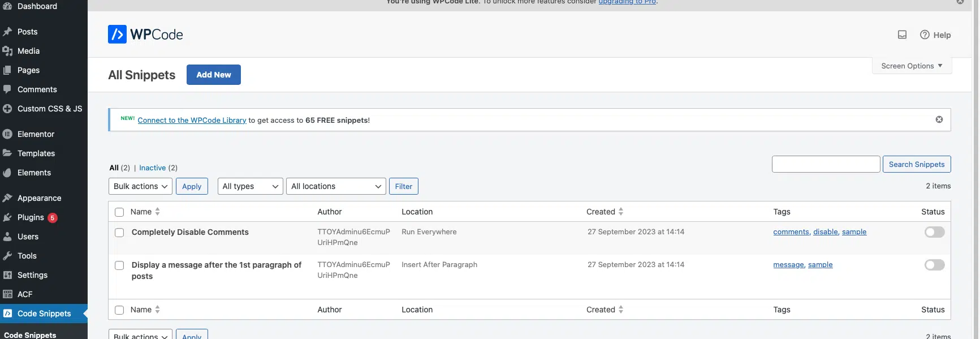
Task: Sort by Name in top header
Action: [x=145, y=212]
